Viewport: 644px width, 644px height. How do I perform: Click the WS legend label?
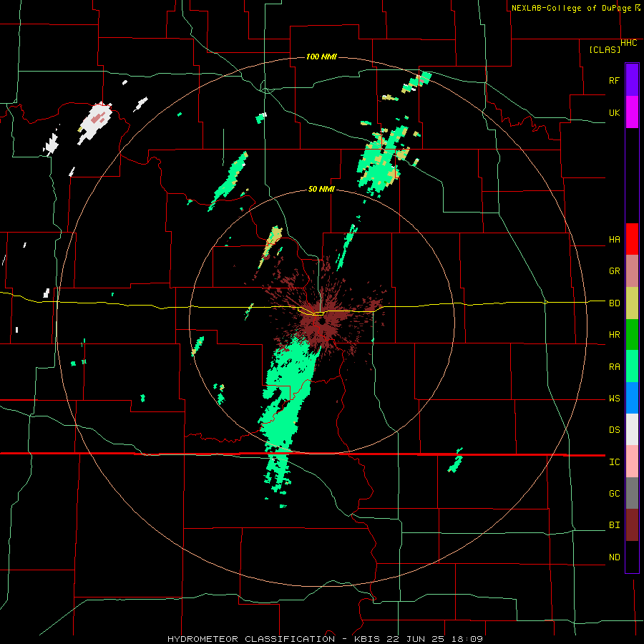coord(614,399)
